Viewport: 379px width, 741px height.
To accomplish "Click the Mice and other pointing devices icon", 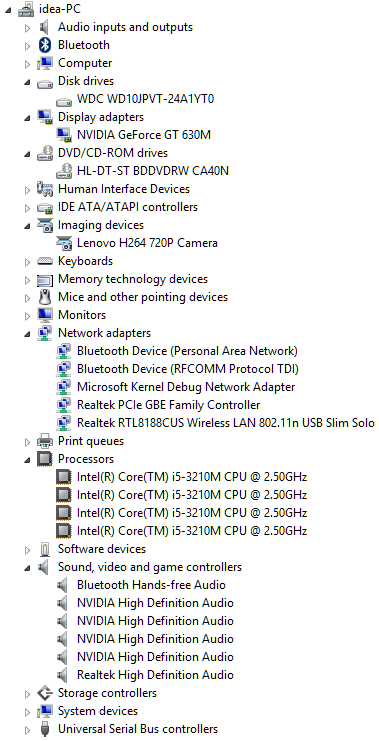I will point(45,297).
